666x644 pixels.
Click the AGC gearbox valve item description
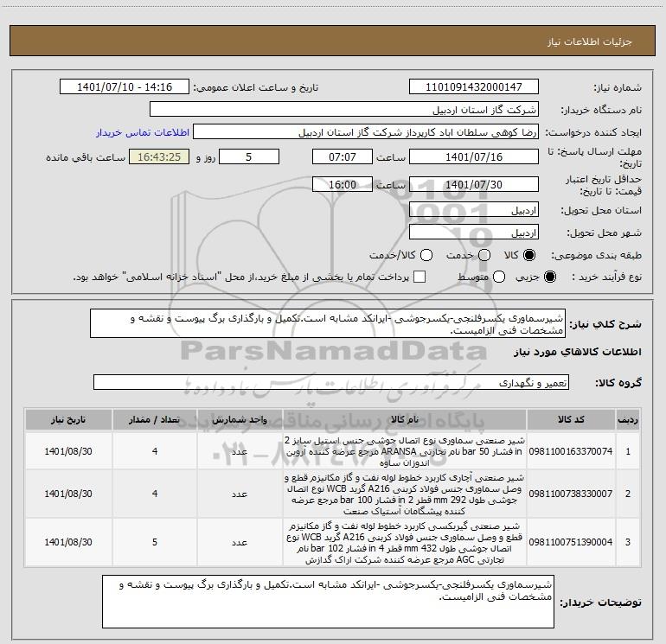pyautogui.click(x=405, y=543)
